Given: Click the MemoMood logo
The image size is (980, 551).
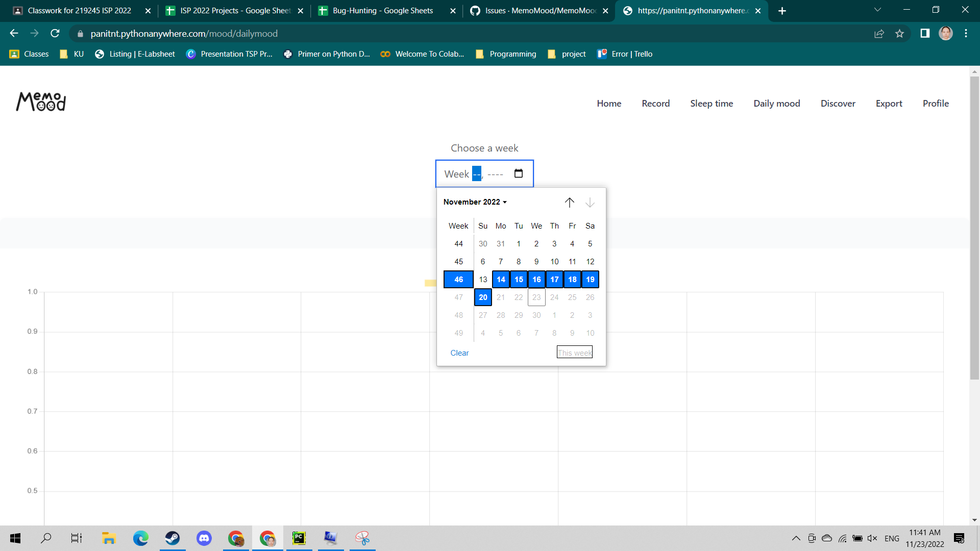Looking at the screenshot, I should (x=41, y=102).
